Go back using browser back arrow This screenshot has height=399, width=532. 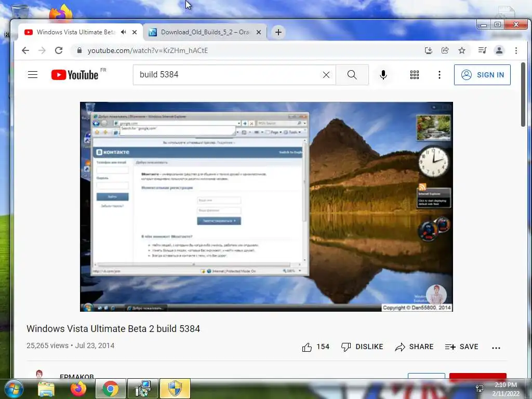pyautogui.click(x=25, y=50)
